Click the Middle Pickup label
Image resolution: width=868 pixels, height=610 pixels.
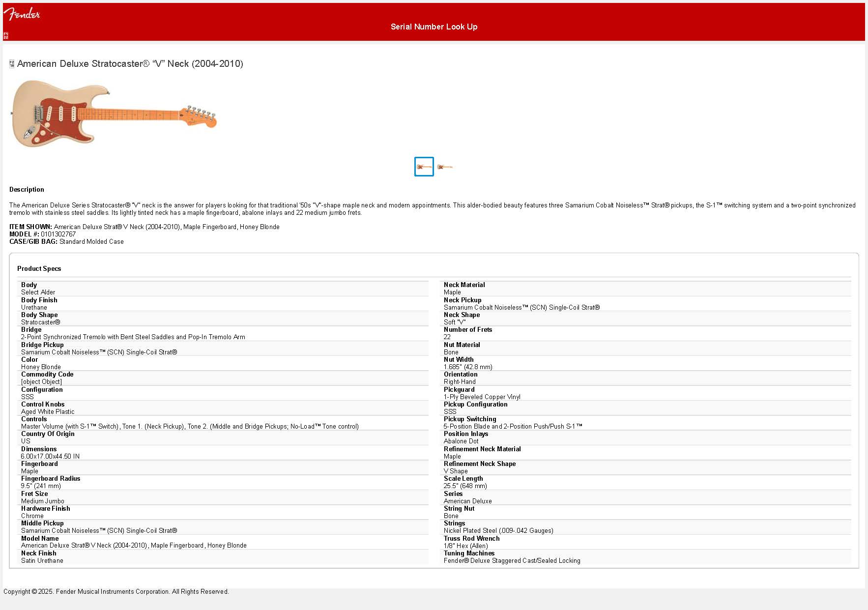click(x=42, y=523)
